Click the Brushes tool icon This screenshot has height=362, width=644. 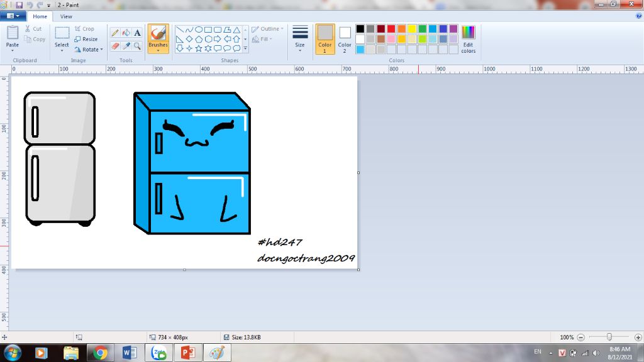pyautogui.click(x=158, y=34)
